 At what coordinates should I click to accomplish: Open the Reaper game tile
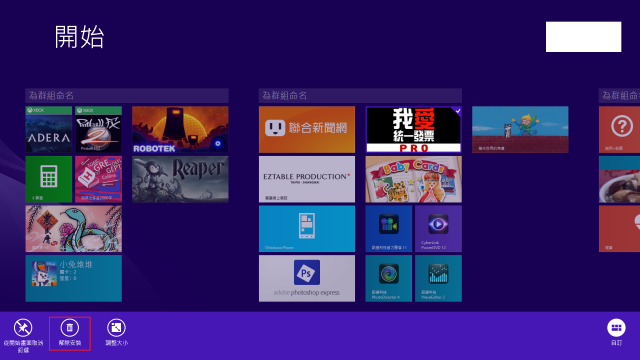click(180, 179)
